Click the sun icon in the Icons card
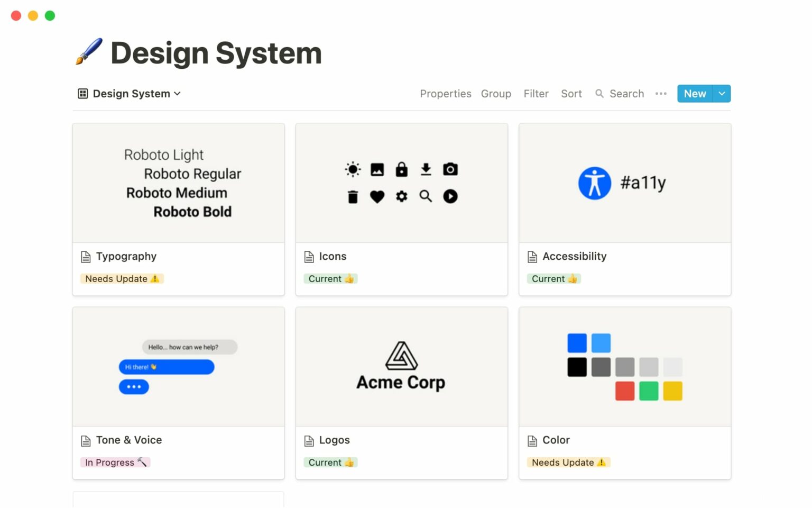 pyautogui.click(x=353, y=169)
